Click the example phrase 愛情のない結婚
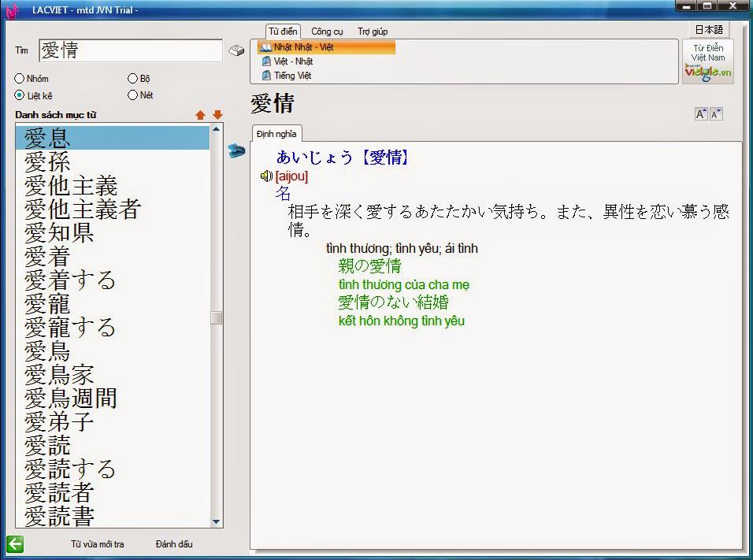 coord(393,302)
